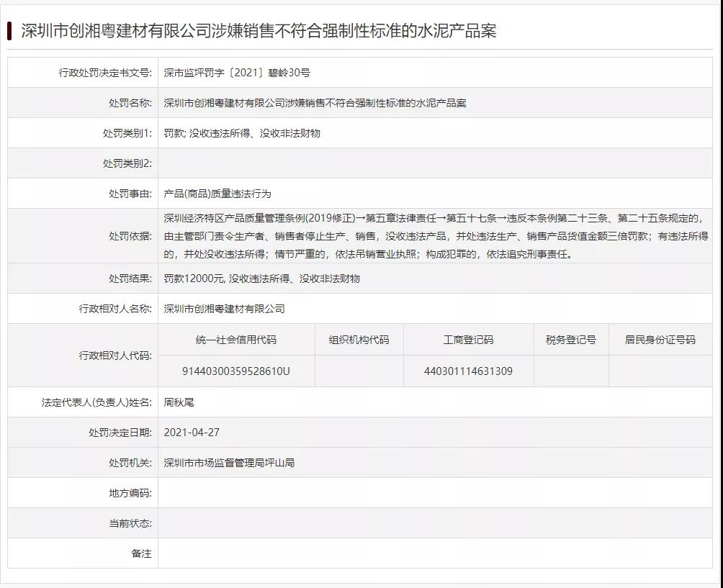Click the 处罚名称 field value text
The height and width of the screenshot is (588, 723).
pos(315,103)
